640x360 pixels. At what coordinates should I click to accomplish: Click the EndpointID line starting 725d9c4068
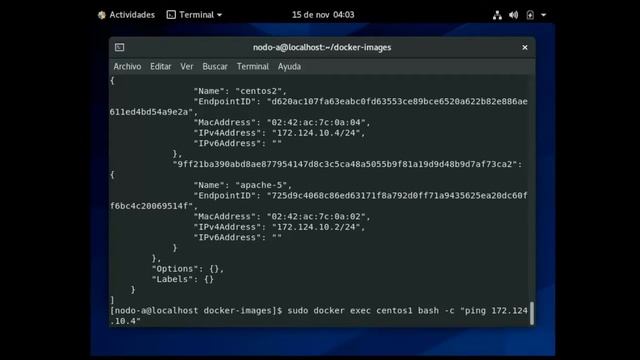[360, 196]
